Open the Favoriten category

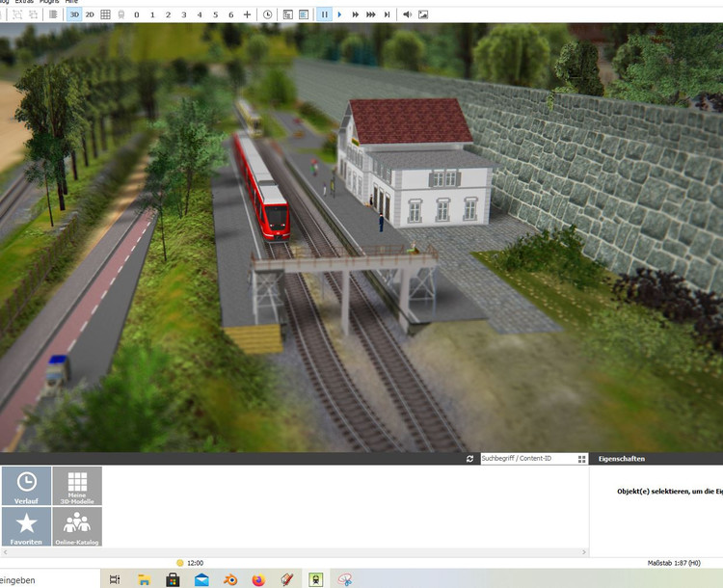26,526
